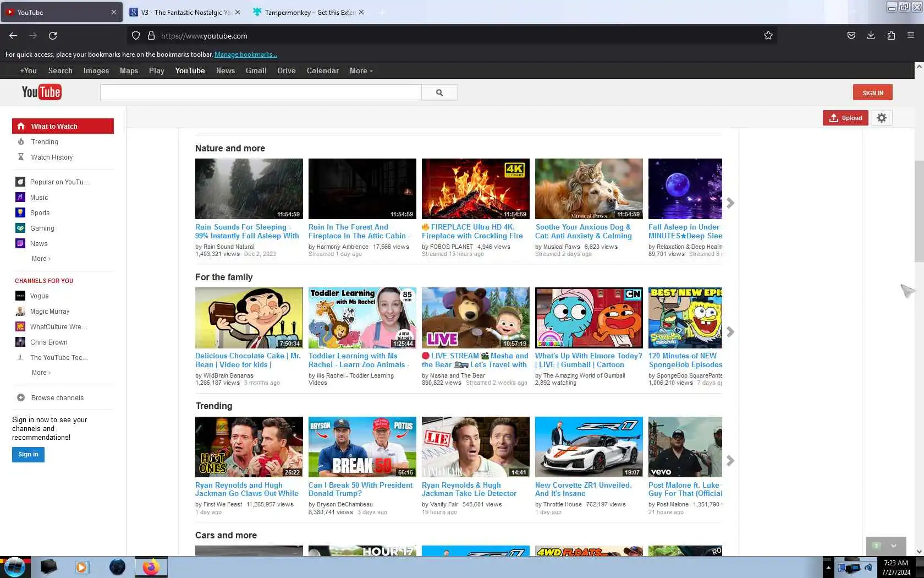Click the Sports channel icon
The height and width of the screenshot is (578, 924).
point(20,212)
